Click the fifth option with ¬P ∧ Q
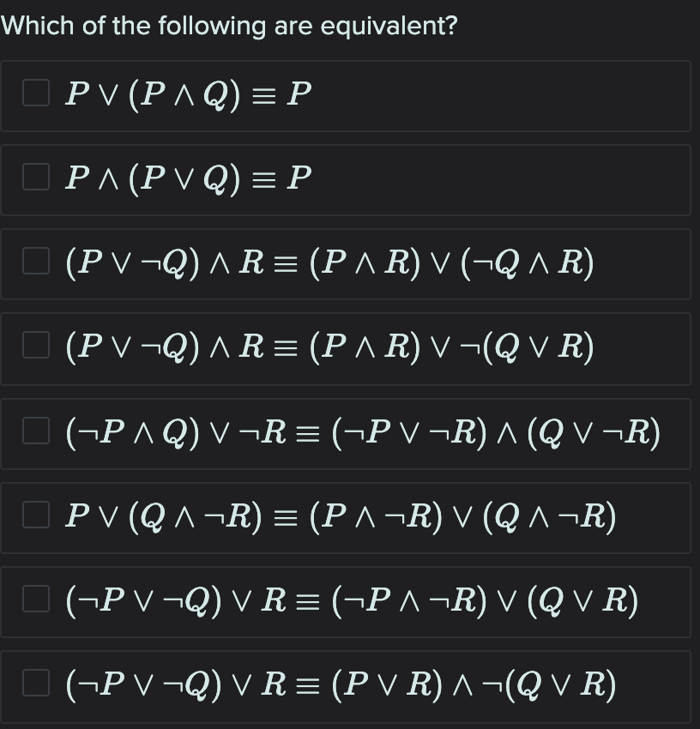Screen dimensions: 700x729 click(343, 434)
